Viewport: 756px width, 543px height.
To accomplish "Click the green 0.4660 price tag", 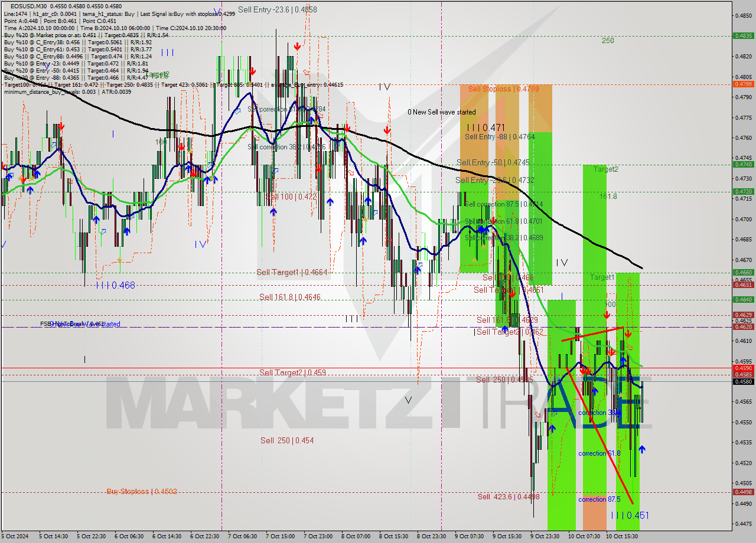I will pyautogui.click(x=743, y=272).
